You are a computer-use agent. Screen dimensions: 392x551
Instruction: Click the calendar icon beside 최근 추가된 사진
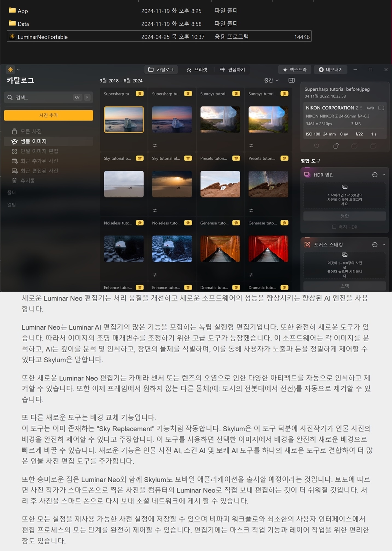pos(14,161)
